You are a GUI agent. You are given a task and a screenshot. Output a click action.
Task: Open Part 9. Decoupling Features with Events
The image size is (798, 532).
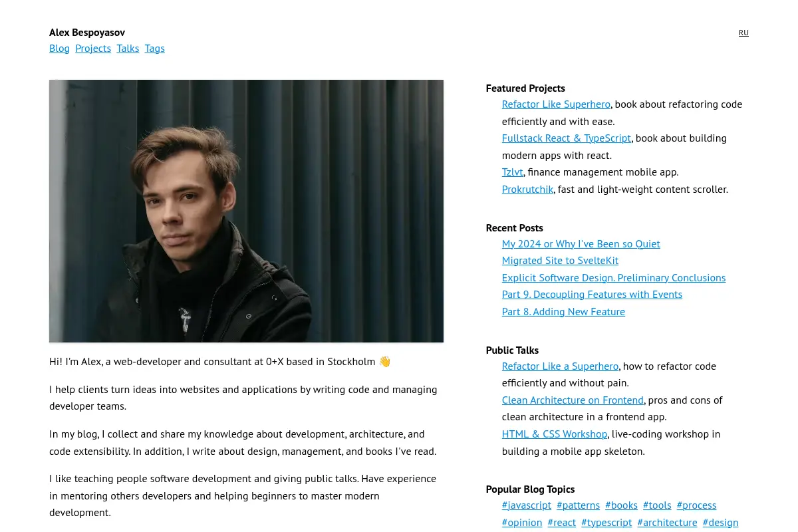592,295
